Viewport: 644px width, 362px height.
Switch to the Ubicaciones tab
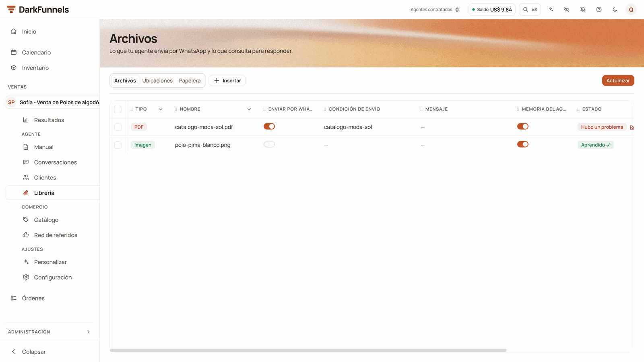157,80
